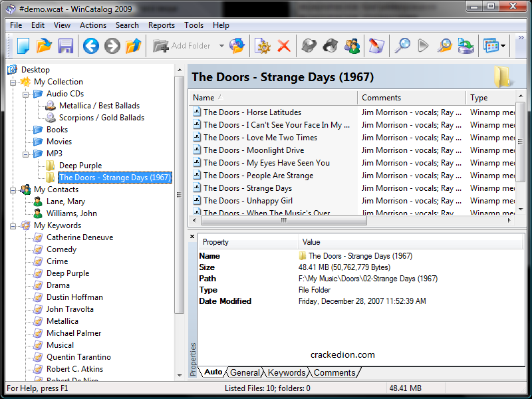
Task: Collapse the My Contacts tree node
Action: coord(13,190)
